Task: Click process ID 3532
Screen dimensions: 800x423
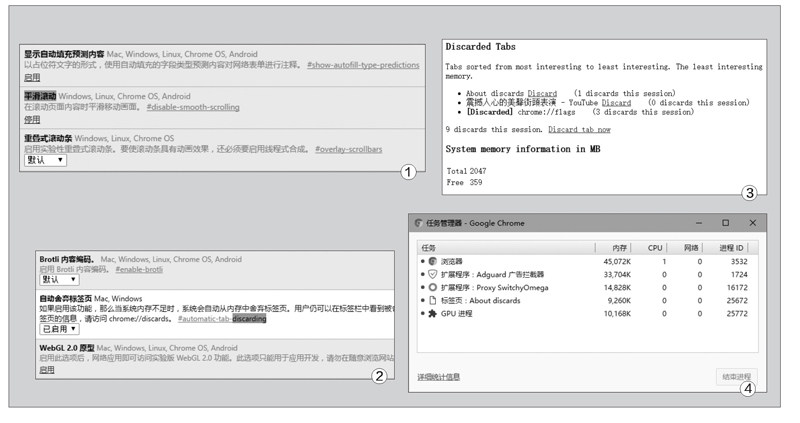Action: [x=739, y=262]
